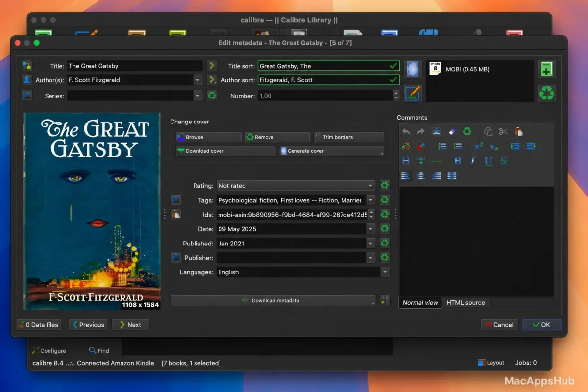The image size is (588, 392).
Task: Click the 0 Data files button
Action: point(39,324)
